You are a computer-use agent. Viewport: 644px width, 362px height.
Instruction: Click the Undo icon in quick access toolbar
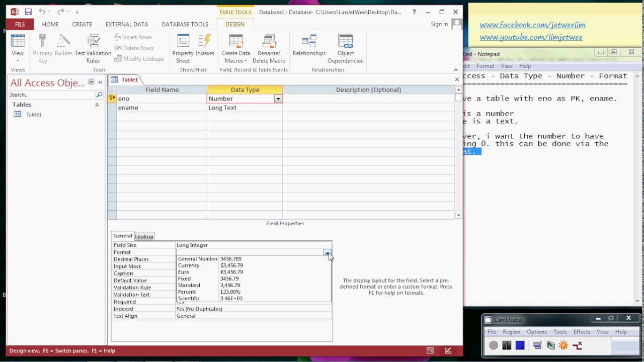pos(42,12)
